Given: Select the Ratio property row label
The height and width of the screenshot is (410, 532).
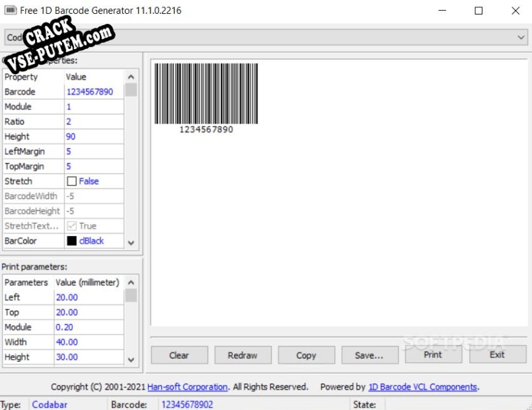Looking at the screenshot, I should (x=15, y=122).
